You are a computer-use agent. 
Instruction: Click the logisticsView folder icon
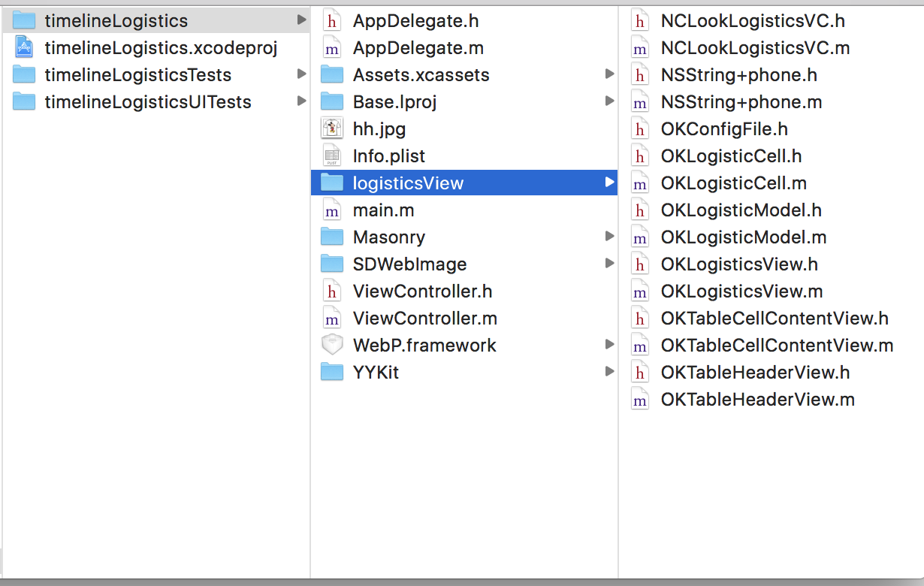332,183
